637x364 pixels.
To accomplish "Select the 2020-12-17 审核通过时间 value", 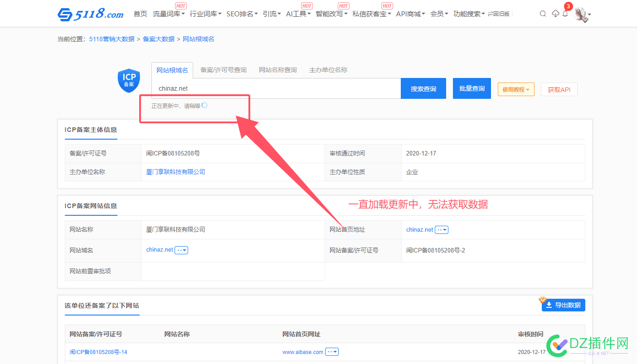I will (x=421, y=153).
